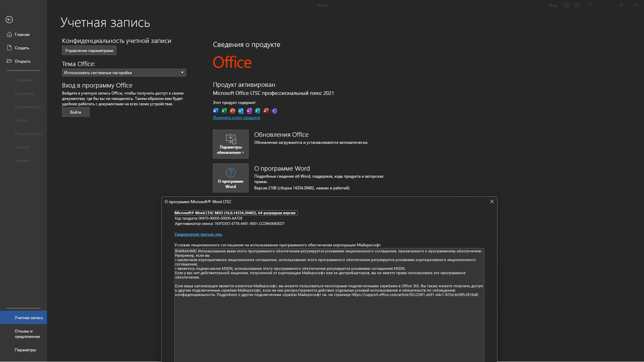Image resolution: width=644 pixels, height=362 pixels.
Task: Click the Excel icon in the product contents
Action: 224,111
